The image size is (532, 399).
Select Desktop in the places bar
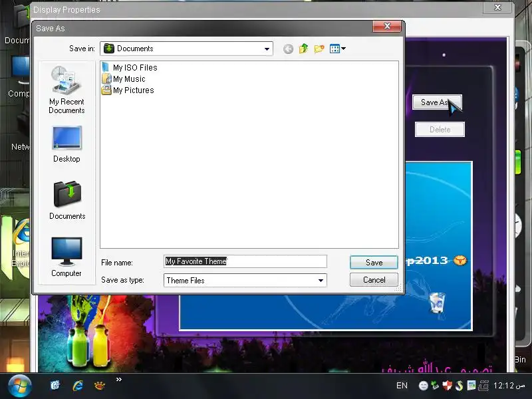point(66,144)
